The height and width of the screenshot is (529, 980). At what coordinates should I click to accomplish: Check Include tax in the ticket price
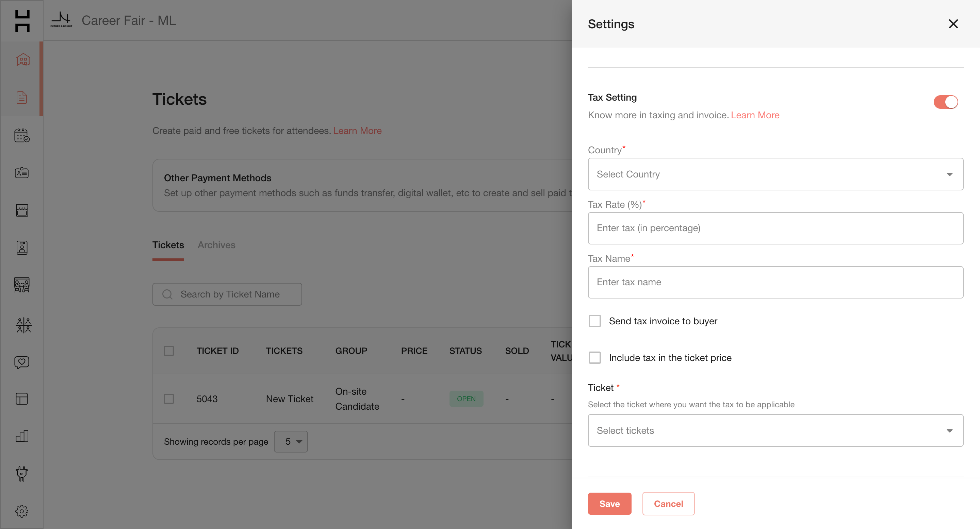(x=594, y=357)
